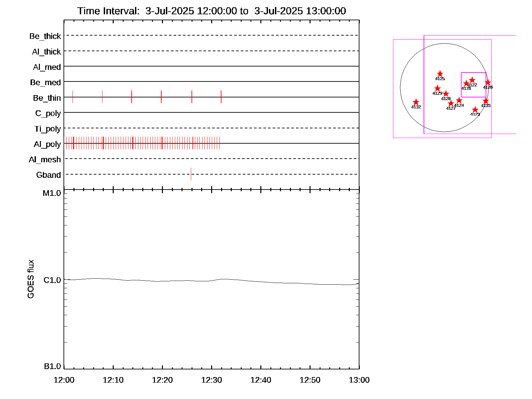This screenshot has height=399, width=532.
Task: Click the star marking active region 4125
Action: pos(440,74)
